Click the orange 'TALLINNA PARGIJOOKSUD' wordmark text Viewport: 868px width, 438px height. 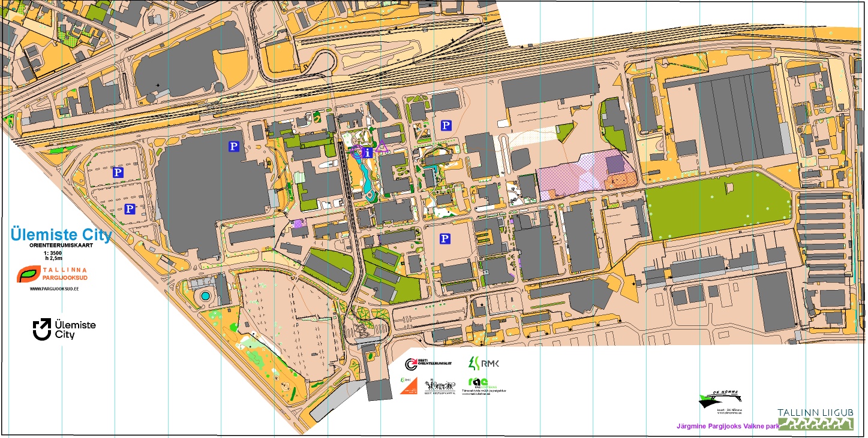64,274
